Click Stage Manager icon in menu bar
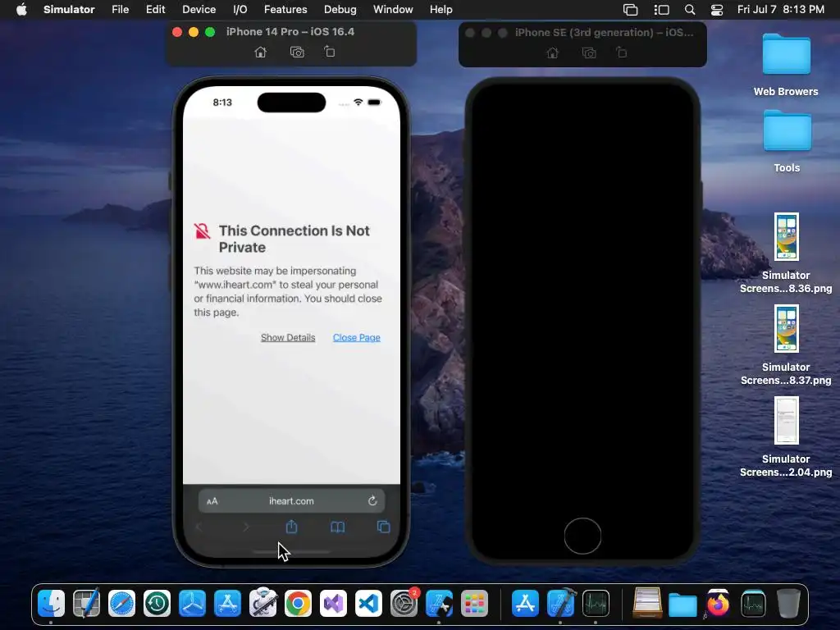This screenshot has width=840, height=630. click(x=662, y=10)
